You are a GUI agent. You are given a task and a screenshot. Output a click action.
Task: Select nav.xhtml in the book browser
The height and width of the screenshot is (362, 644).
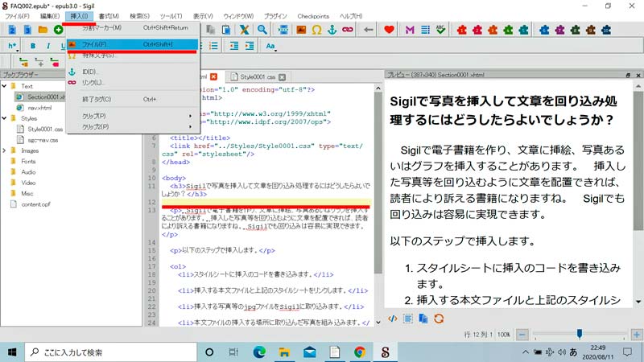[39, 107]
